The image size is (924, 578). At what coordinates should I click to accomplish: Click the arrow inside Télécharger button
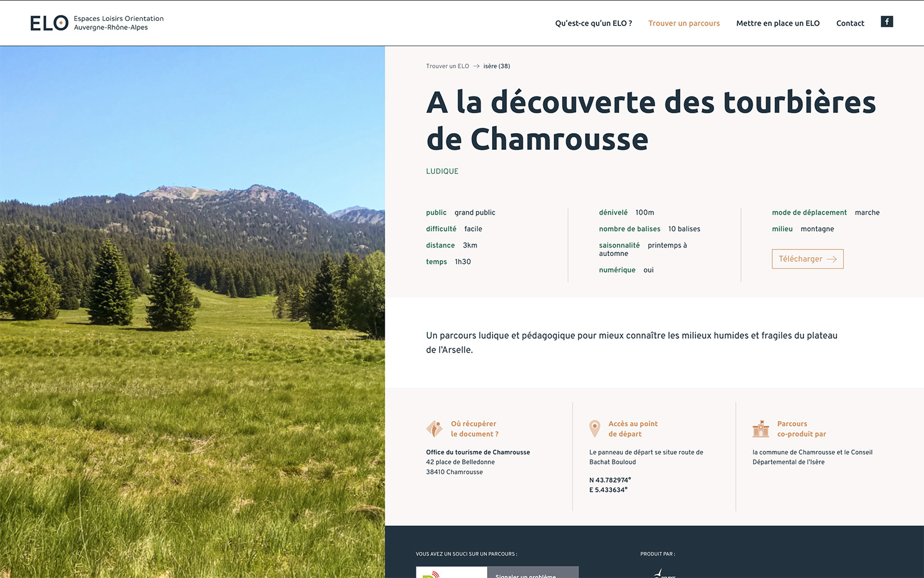[832, 259]
